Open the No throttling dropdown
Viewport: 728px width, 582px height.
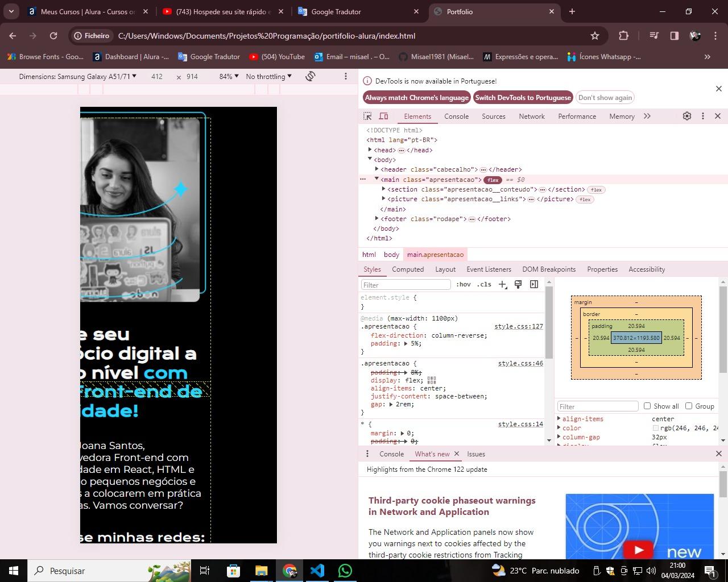click(268, 76)
